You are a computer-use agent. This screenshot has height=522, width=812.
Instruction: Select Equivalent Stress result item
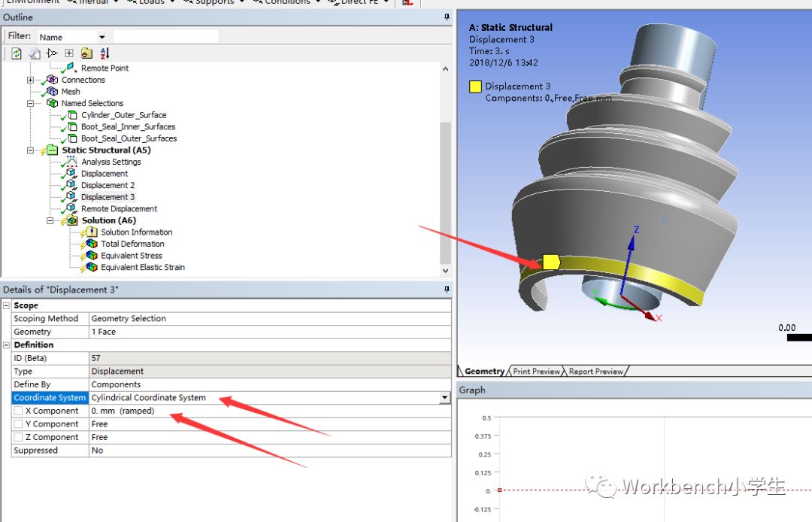[x=131, y=256]
